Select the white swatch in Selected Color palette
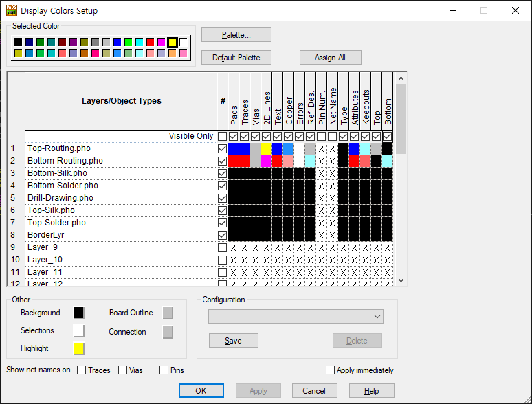This screenshot has height=404, width=532. tap(184, 43)
